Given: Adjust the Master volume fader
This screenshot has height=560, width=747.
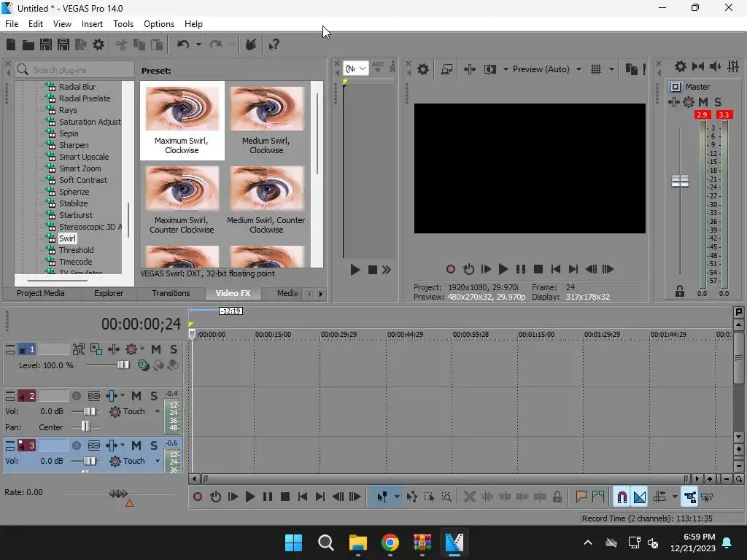Looking at the screenshot, I should click(681, 181).
